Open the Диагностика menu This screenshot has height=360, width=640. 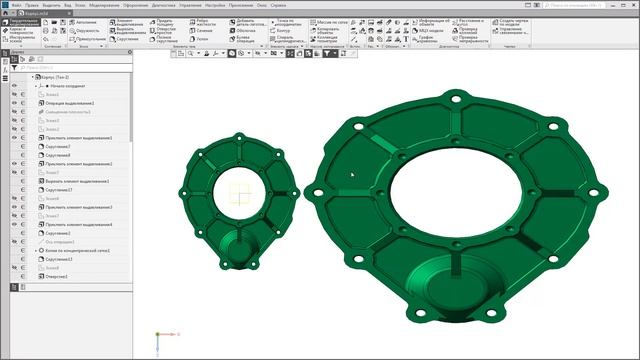tap(163, 5)
